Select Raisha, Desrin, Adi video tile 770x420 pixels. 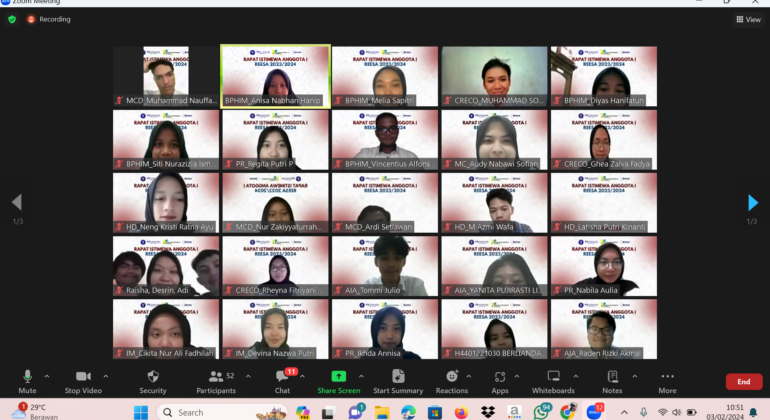click(166, 266)
